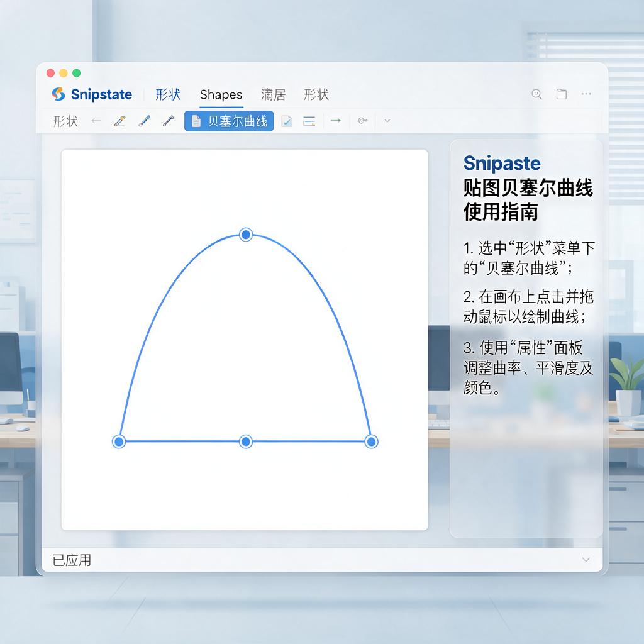Click guide step 3 about 属性 panel

click(x=528, y=367)
